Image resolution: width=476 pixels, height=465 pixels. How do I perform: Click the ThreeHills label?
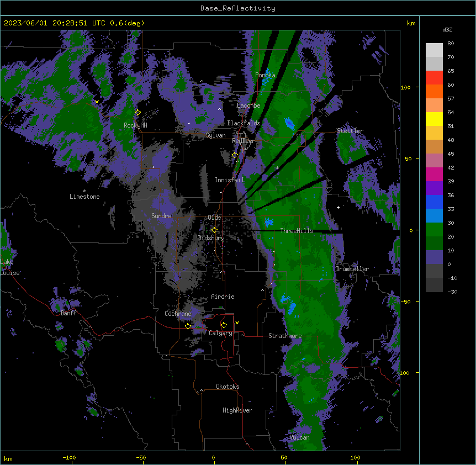point(297,231)
